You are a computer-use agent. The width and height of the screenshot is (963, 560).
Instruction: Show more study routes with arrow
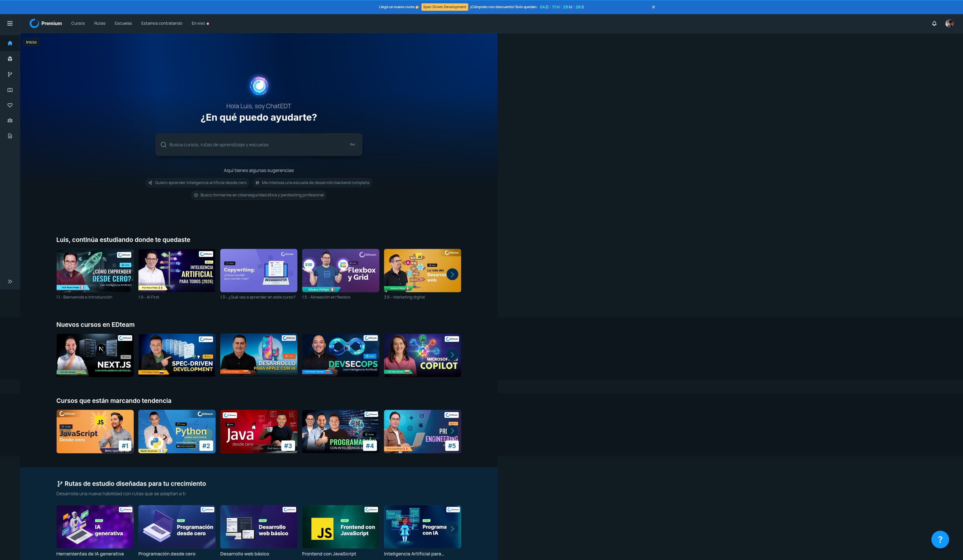point(452,529)
